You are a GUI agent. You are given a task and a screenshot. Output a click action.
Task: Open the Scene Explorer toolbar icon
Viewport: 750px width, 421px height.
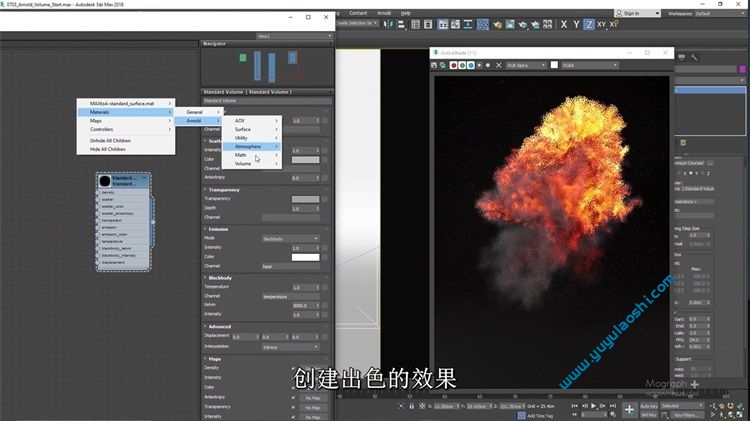pyautogui.click(x=415, y=24)
